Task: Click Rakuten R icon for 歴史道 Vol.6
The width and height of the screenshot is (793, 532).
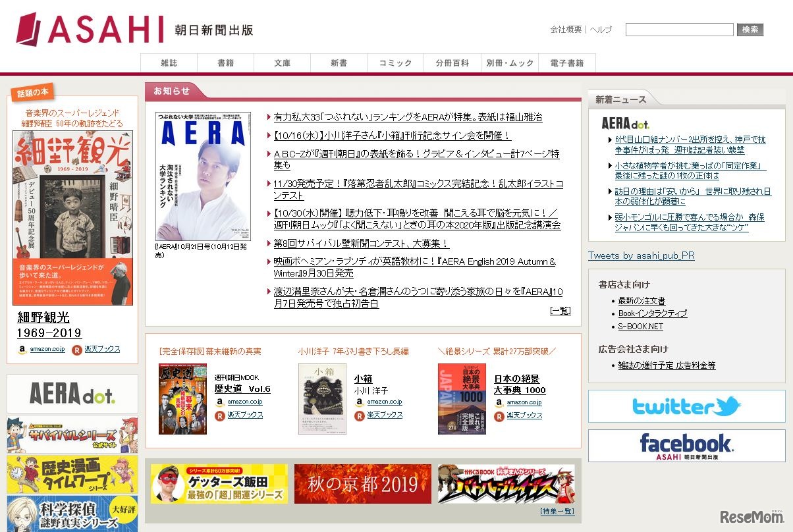Action: point(220,415)
